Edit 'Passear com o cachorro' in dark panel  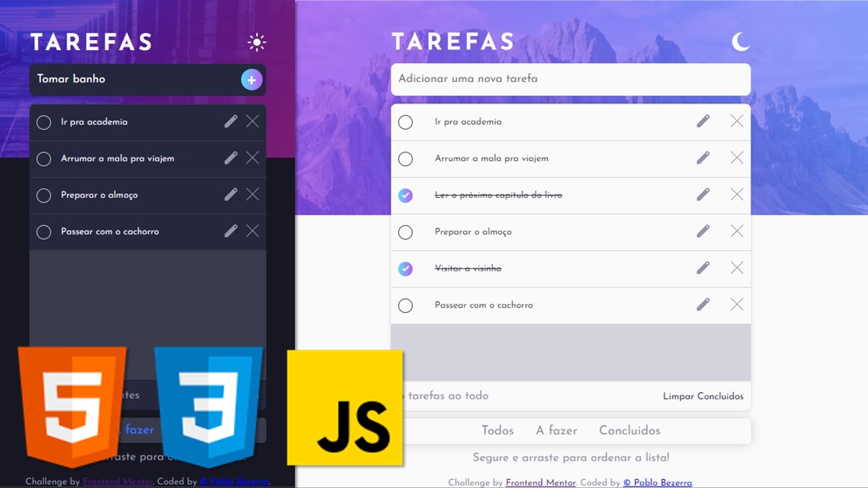[x=231, y=231]
